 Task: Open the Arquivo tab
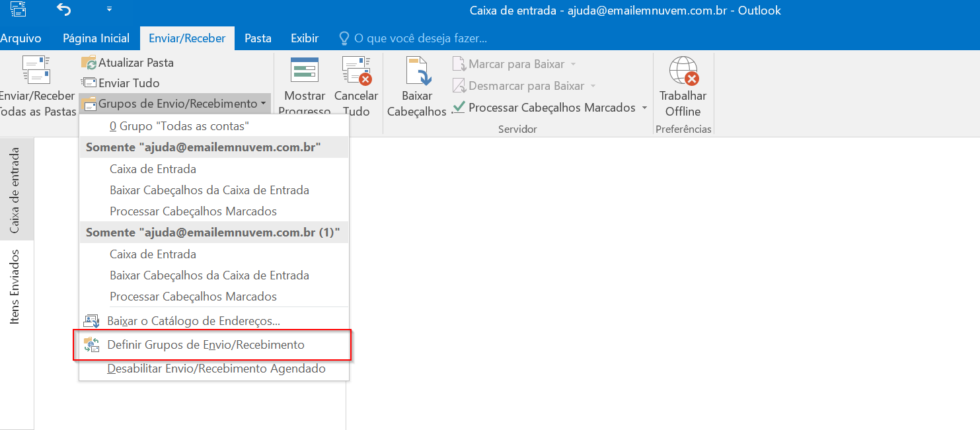point(20,38)
